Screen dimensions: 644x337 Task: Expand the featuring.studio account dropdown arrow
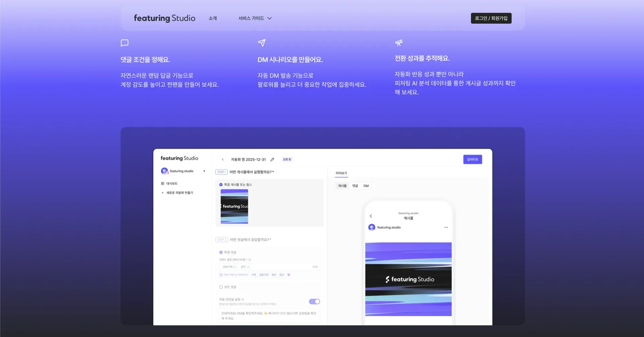(204, 171)
